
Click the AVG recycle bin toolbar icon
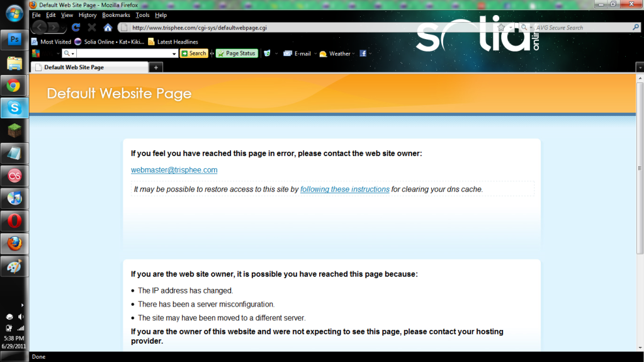[268, 54]
